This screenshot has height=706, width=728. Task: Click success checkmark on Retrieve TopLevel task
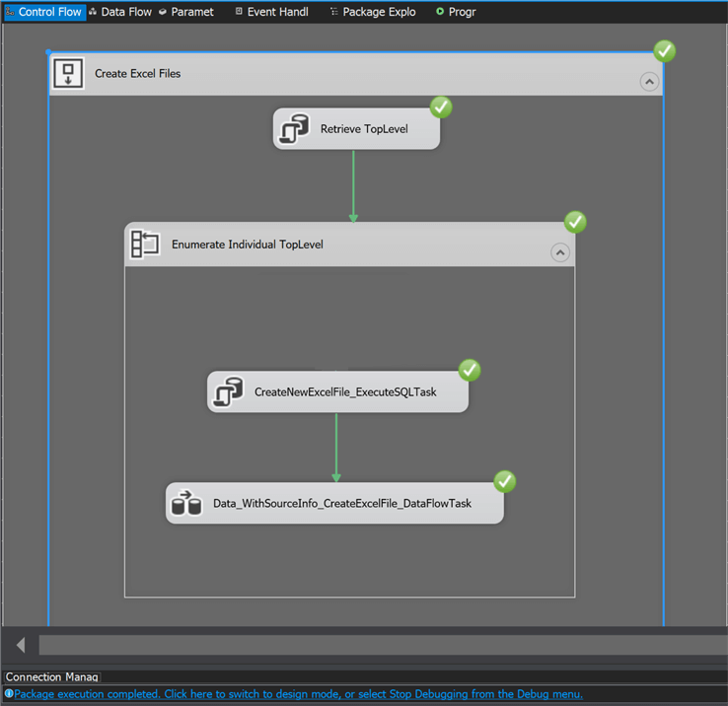click(441, 106)
